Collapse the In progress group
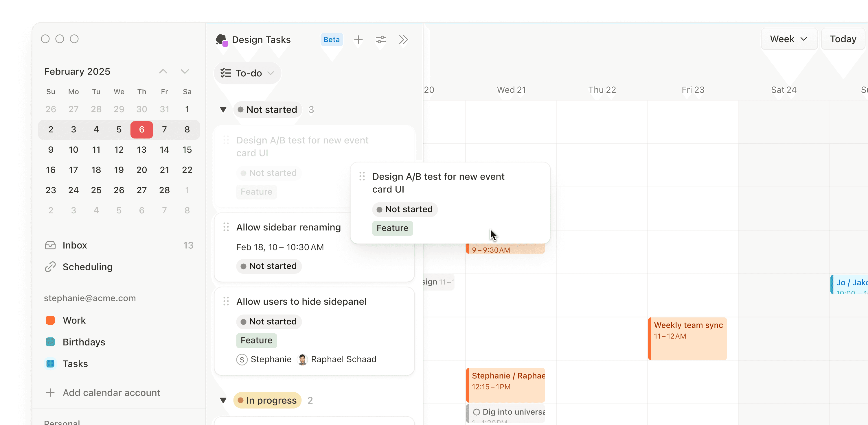This screenshot has height=425, width=868. coord(223,400)
